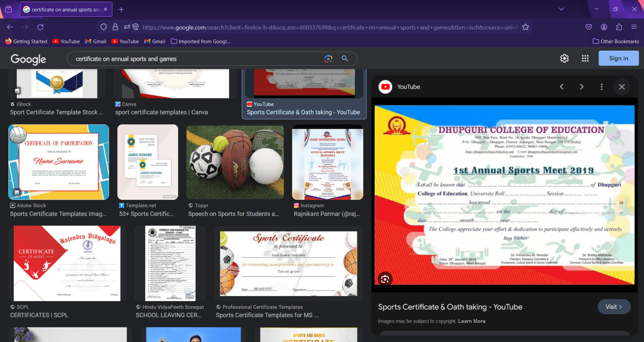Open preview panel more options menu

[x=601, y=87]
